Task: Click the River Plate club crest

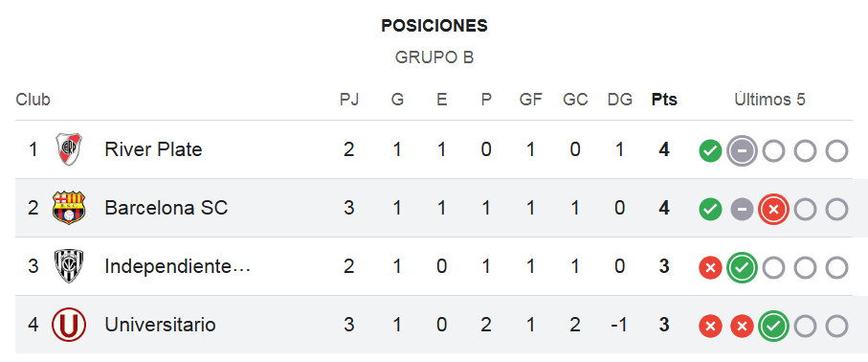Action: point(69,149)
